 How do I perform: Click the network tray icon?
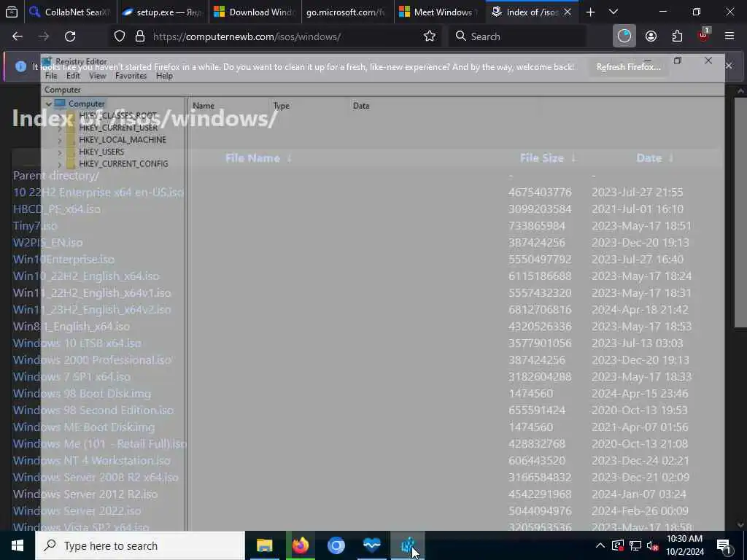(635, 545)
